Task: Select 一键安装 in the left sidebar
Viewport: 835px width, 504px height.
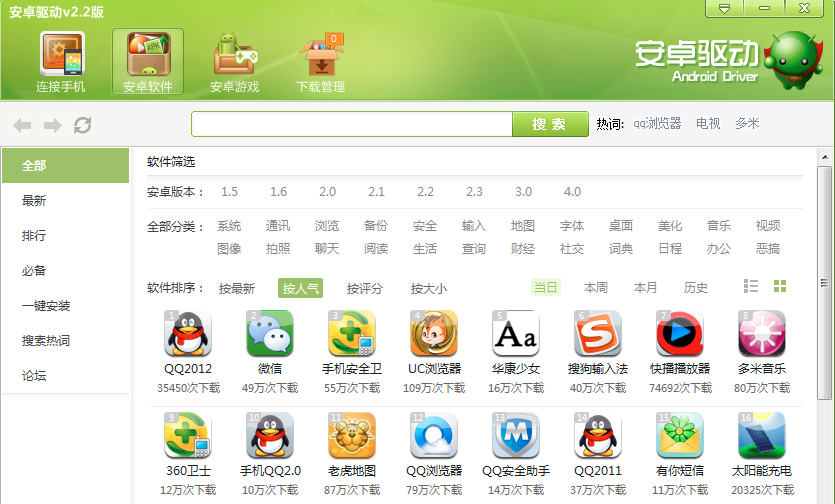Action: pyautogui.click(x=46, y=306)
